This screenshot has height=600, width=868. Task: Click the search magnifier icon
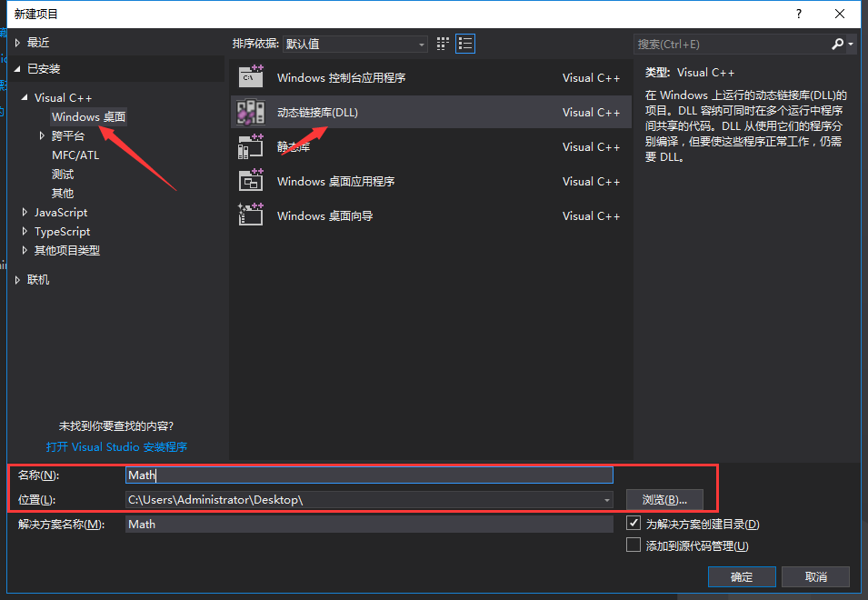[x=837, y=43]
